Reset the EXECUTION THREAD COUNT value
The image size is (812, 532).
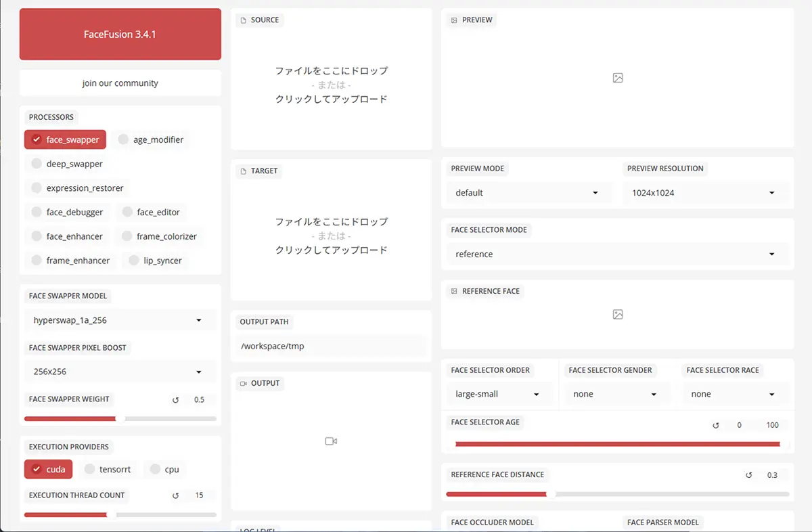pyautogui.click(x=175, y=495)
